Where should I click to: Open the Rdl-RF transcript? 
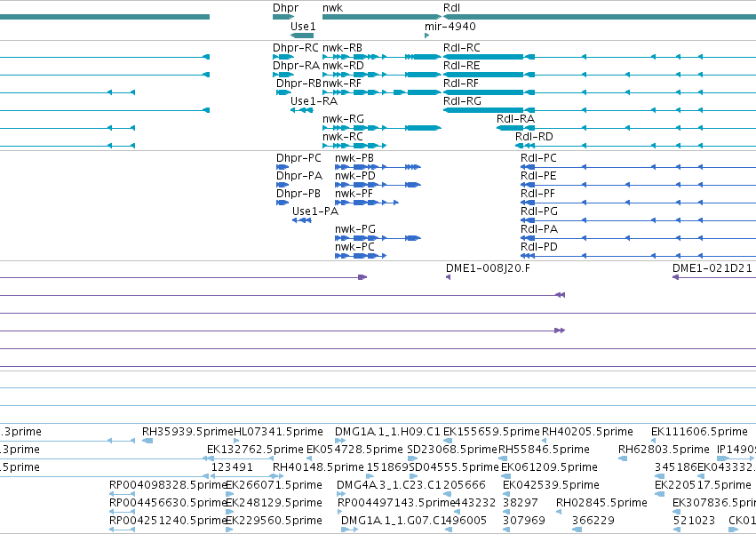600,92
